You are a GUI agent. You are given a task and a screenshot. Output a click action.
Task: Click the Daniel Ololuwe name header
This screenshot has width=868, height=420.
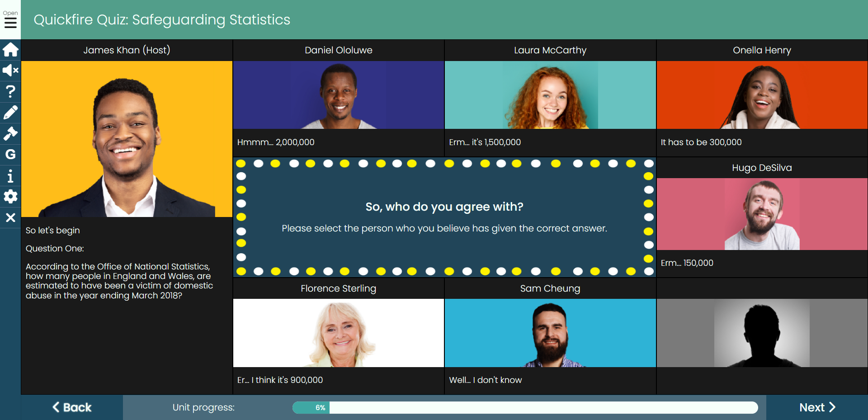pyautogui.click(x=339, y=50)
